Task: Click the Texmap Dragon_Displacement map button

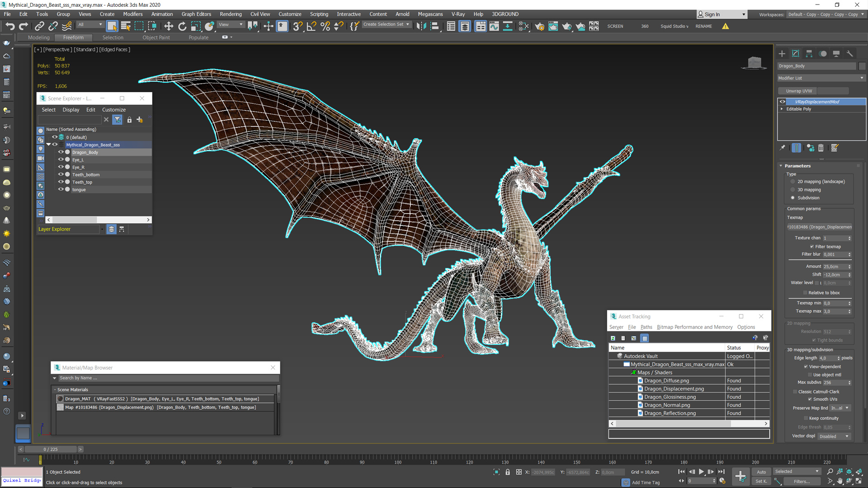Action: [819, 227]
